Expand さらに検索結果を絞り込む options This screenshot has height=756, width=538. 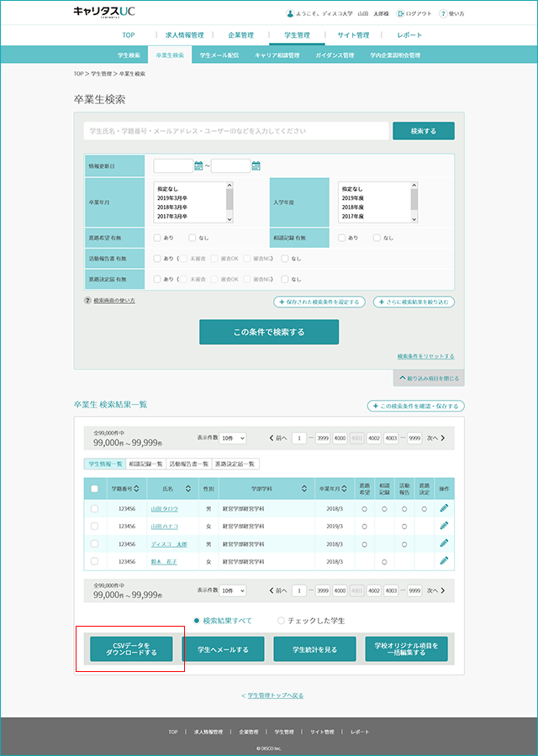pyautogui.click(x=414, y=302)
